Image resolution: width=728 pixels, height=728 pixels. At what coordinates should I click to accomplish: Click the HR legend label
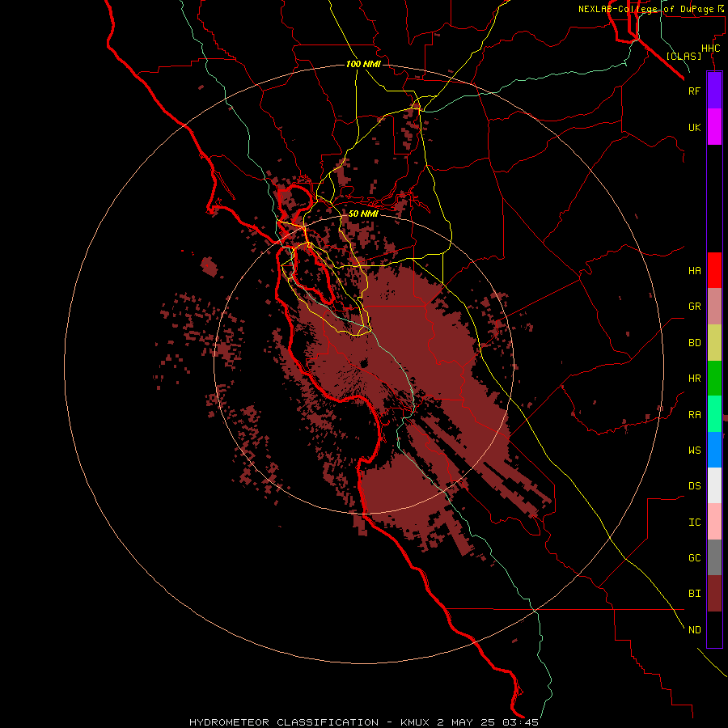[694, 379]
